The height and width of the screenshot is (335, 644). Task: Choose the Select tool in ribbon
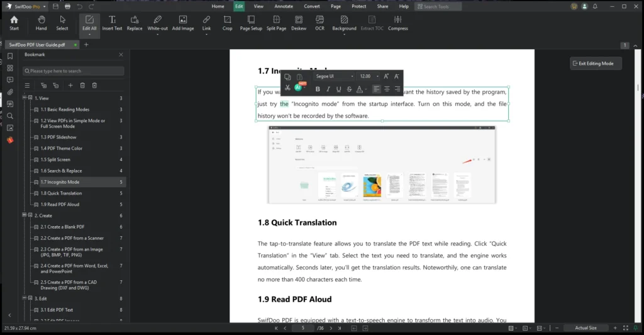tap(62, 23)
